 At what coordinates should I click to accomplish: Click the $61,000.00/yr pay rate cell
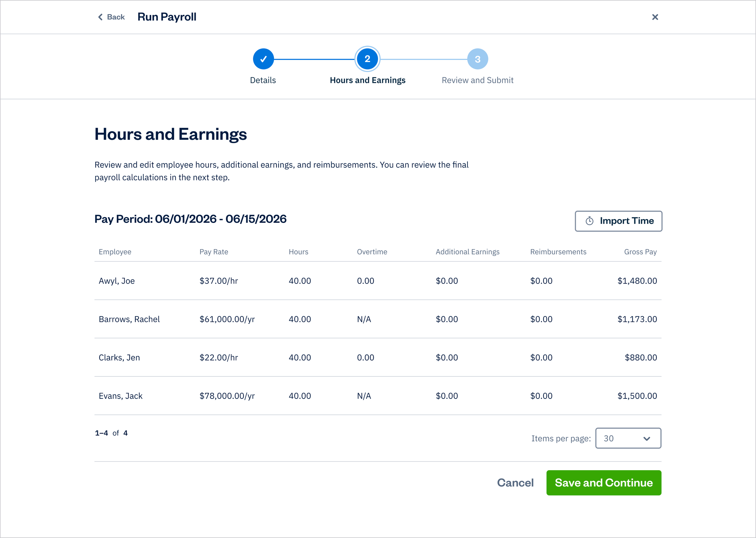[227, 319]
